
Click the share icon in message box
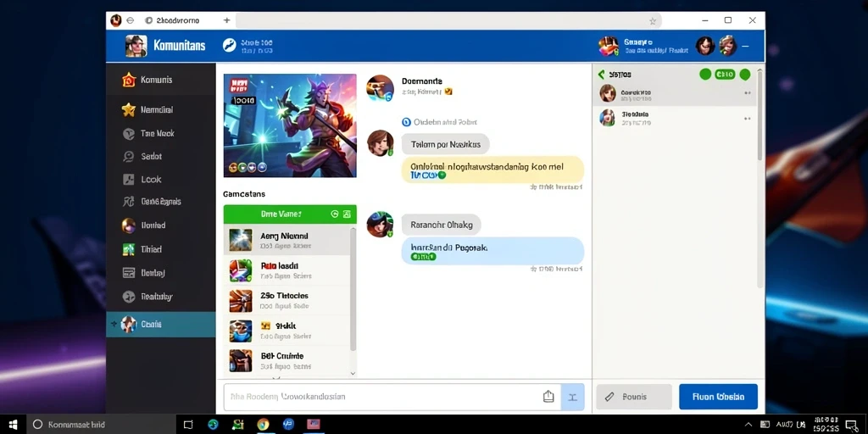(x=548, y=397)
